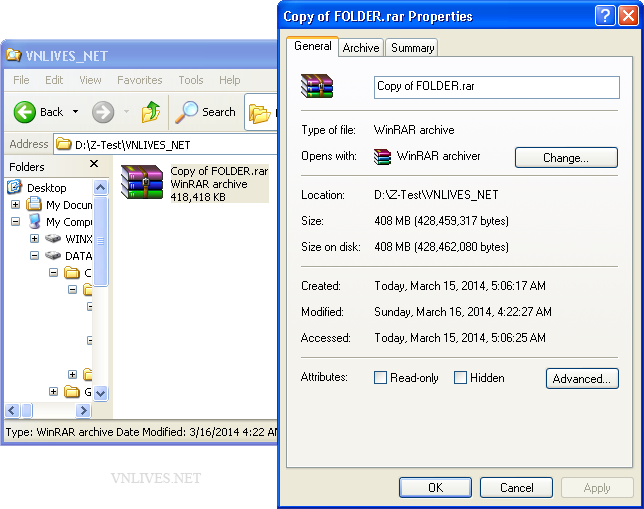This screenshot has width=644, height=509.
Task: Click the WinRAR archiver icon beside Opens with
Action: pyautogui.click(x=382, y=157)
